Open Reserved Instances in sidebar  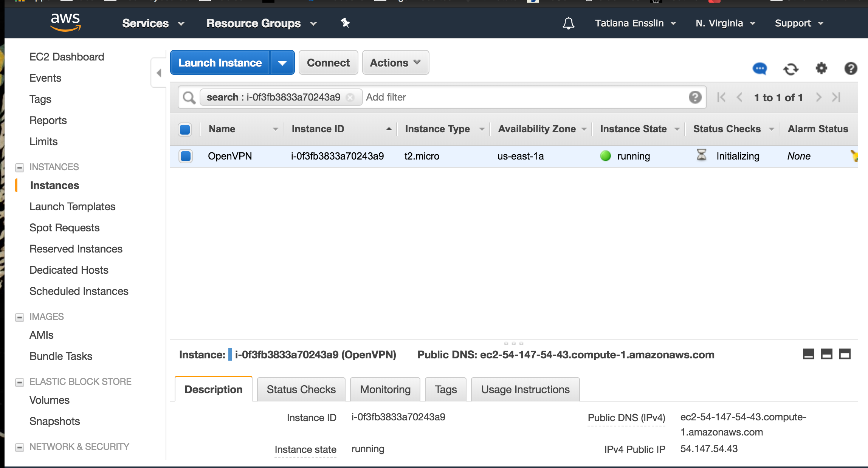(76, 249)
